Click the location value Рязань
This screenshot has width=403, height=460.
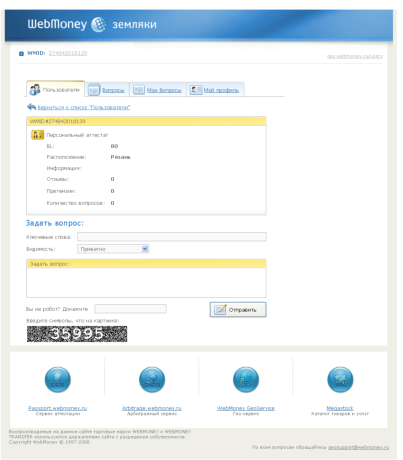tap(120, 157)
